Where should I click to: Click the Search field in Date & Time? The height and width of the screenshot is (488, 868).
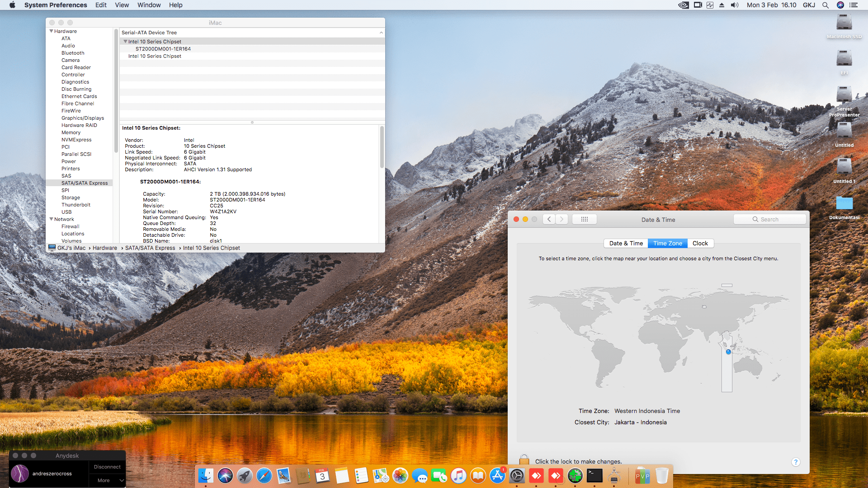point(769,219)
